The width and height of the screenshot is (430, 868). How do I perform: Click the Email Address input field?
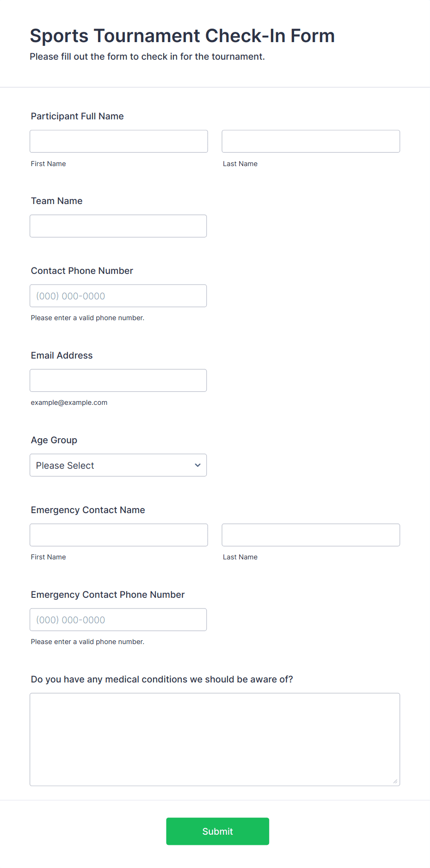118,380
